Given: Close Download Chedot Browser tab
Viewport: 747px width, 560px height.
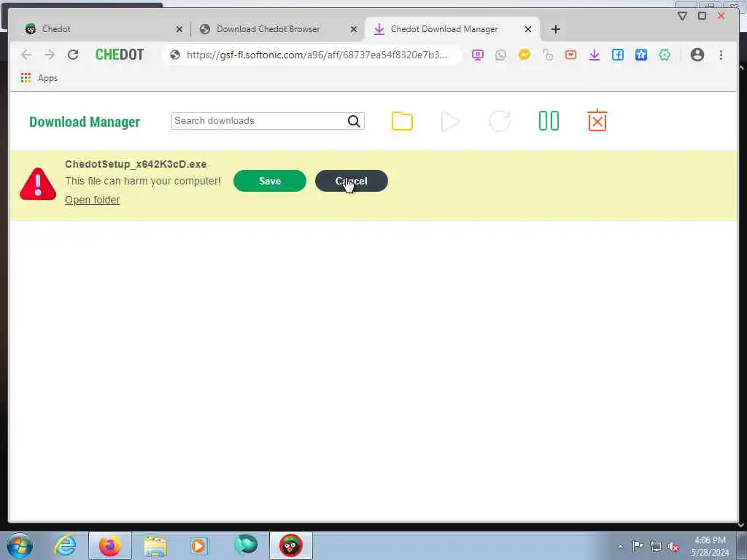Looking at the screenshot, I should pos(354,29).
